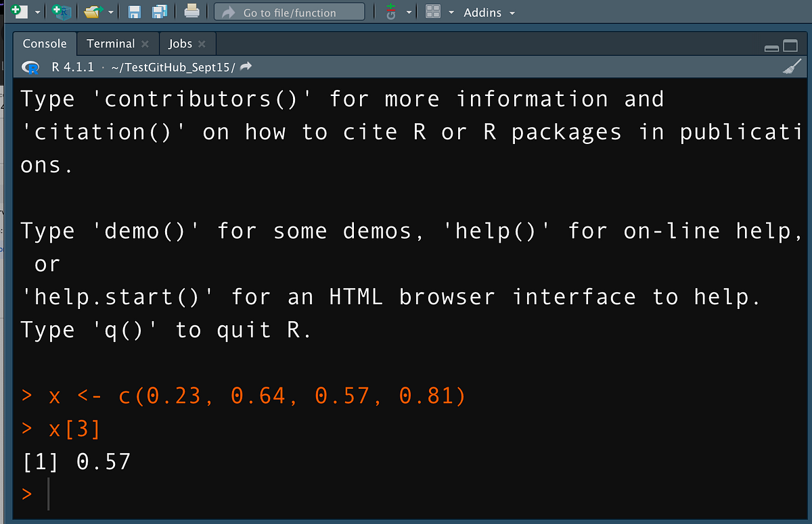Screen dimensions: 812x524
Task: Click the R 4.1.1 version label
Action: (x=72, y=66)
